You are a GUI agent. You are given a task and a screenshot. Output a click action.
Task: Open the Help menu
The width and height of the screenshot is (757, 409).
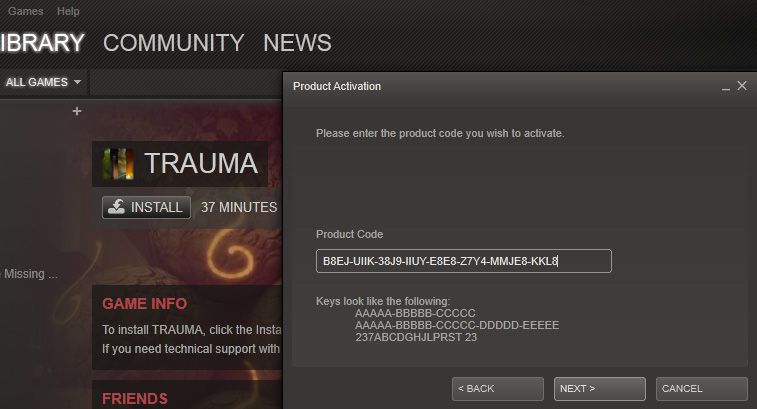[x=68, y=11]
